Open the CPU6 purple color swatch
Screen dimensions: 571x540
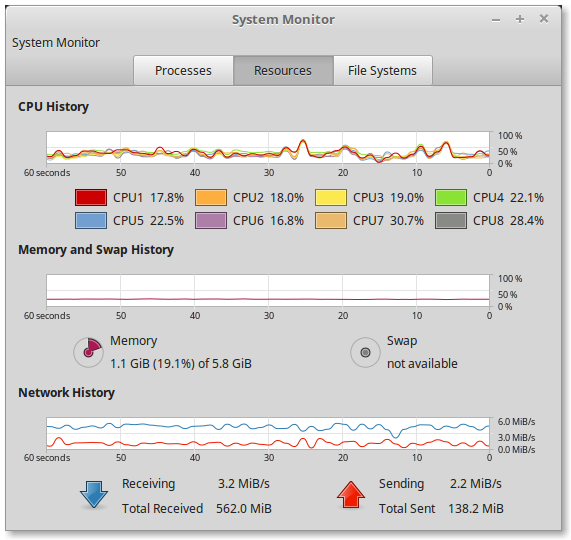click(211, 221)
